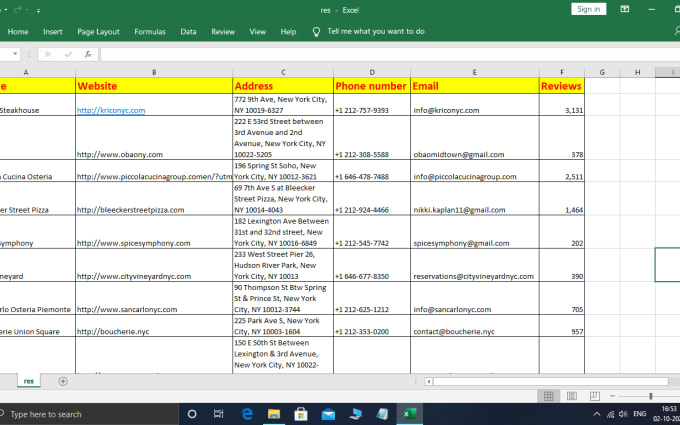This screenshot has width=680, height=425.
Task: Open Mail app from taskbar
Action: tap(328, 414)
